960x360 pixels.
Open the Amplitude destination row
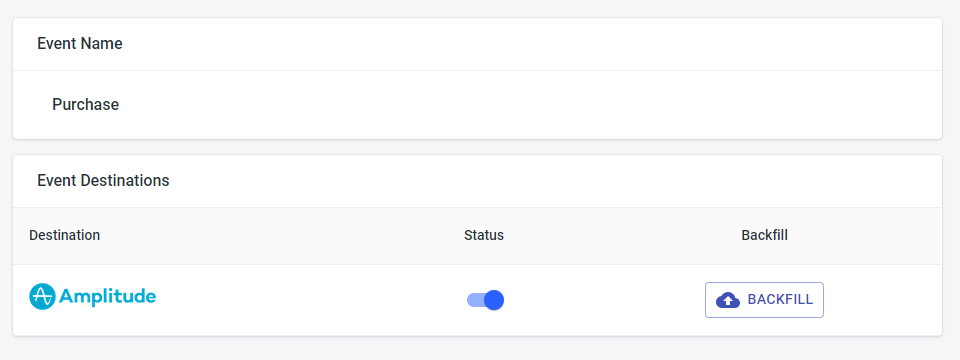478,300
